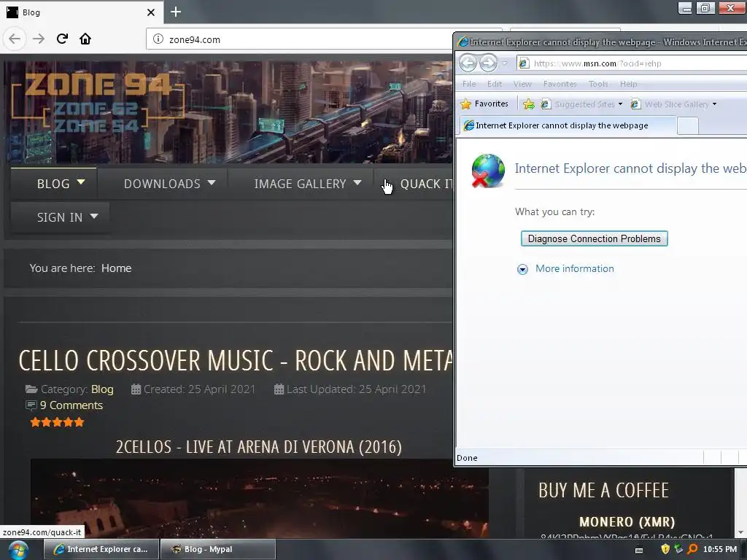The height and width of the screenshot is (560, 747).
Task: Click Internet Explorer forward button
Action: [488, 63]
